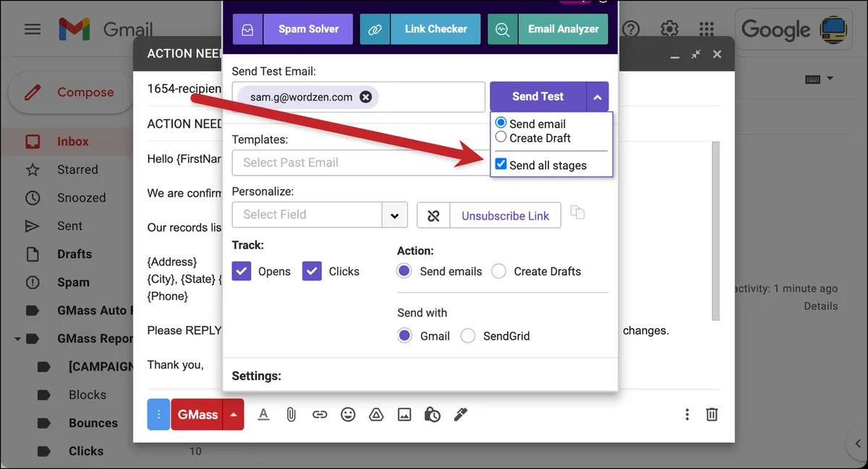
Task: Open the Sent folder
Action: pyautogui.click(x=69, y=226)
